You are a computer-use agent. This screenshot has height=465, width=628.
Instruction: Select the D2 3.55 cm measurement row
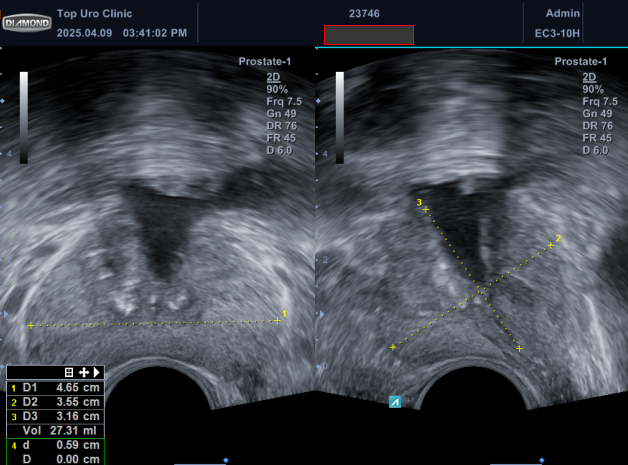(x=55, y=402)
